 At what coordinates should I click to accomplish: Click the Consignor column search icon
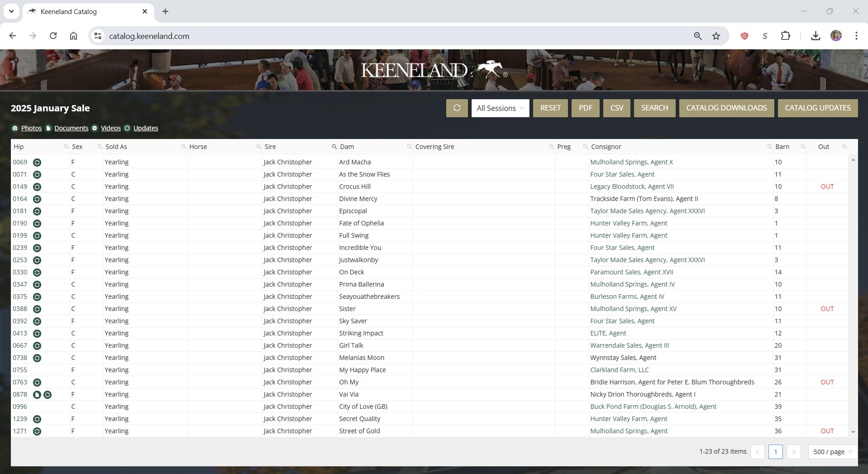pos(769,147)
